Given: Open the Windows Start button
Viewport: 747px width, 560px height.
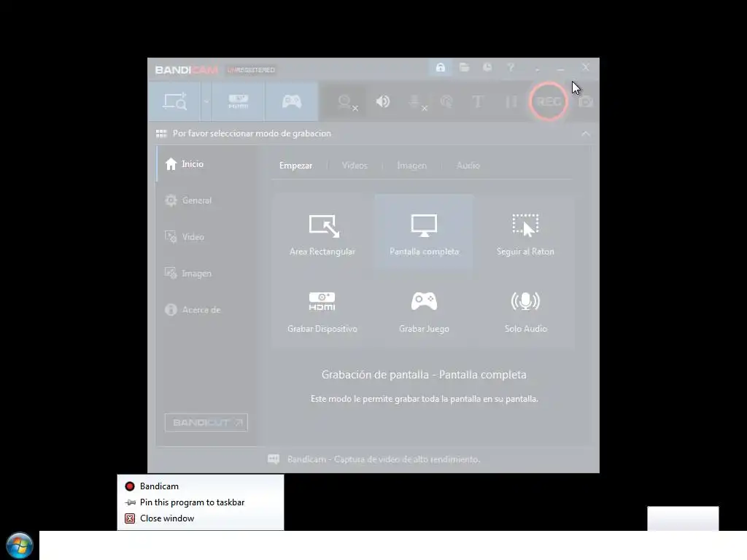Looking at the screenshot, I should (20, 545).
